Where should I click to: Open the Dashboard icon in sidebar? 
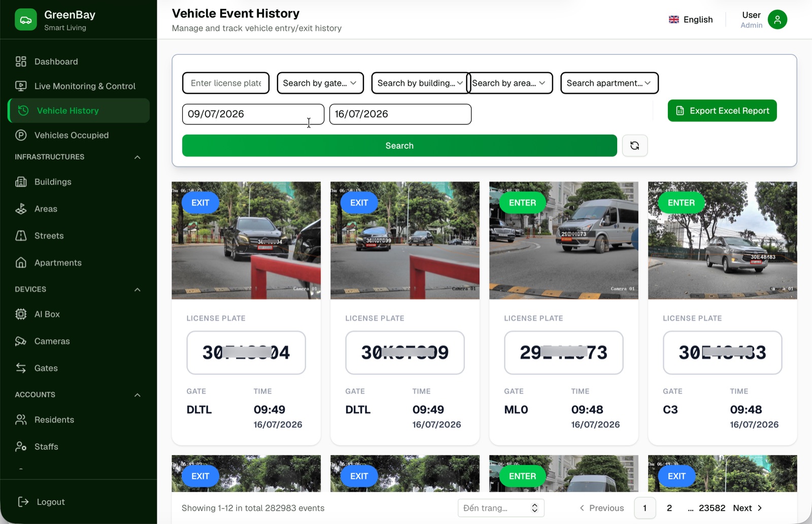[x=21, y=61]
